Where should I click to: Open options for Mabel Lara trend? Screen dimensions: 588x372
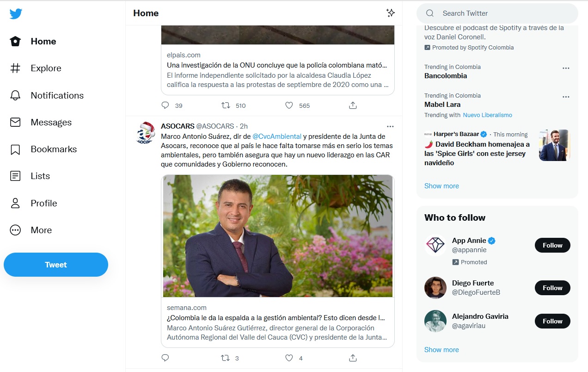(x=566, y=97)
